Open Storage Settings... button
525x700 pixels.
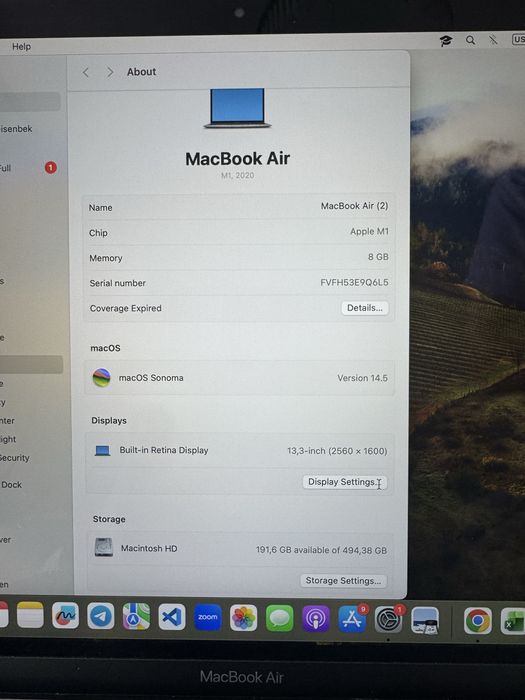point(343,581)
